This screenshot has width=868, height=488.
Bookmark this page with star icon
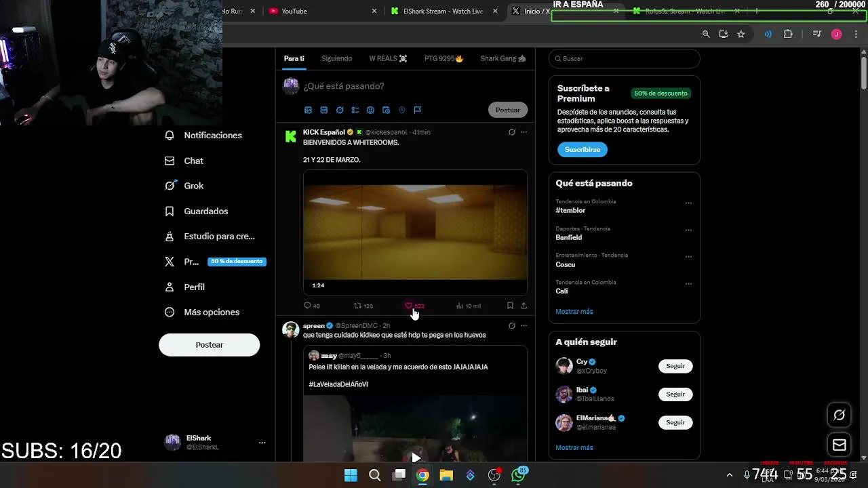coord(741,34)
